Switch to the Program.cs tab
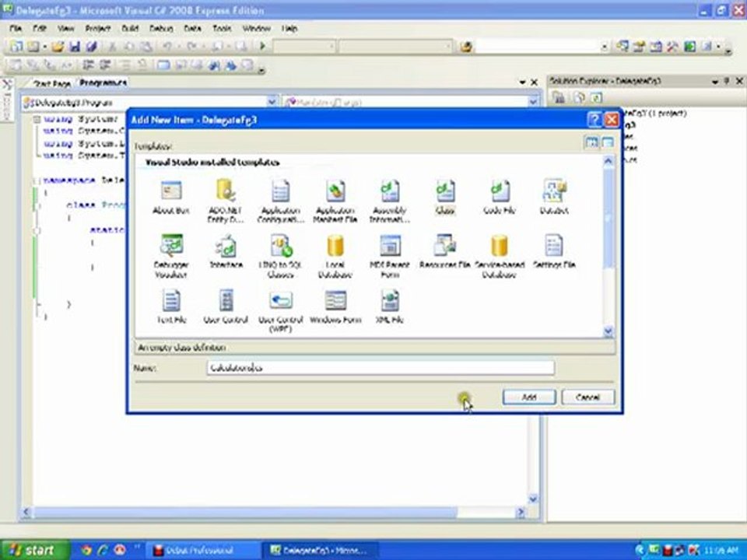This screenshot has height=560, width=747. click(103, 83)
